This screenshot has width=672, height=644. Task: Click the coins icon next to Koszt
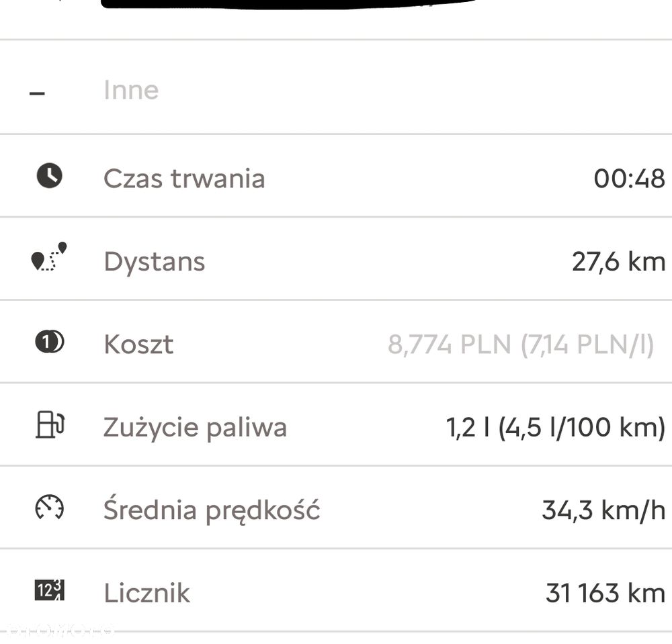tap(49, 342)
